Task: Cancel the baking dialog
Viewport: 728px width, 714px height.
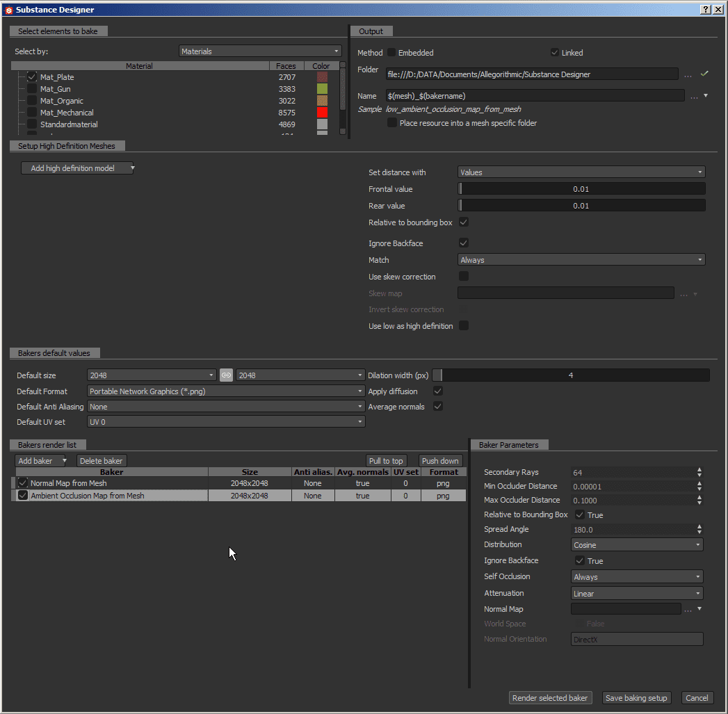Action: pyautogui.click(x=697, y=698)
